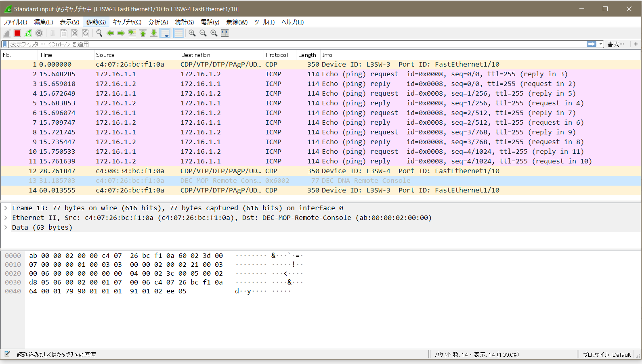Sort by the Info column header
The width and height of the screenshot is (642, 364).
pos(480,55)
